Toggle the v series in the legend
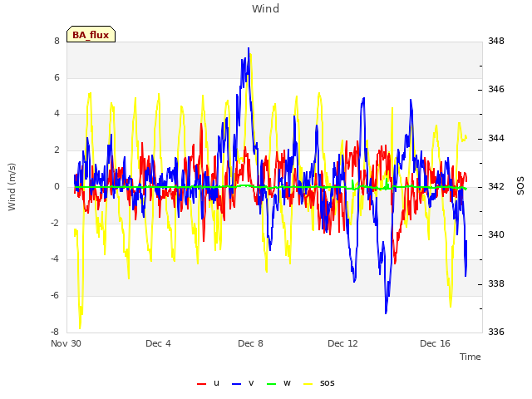Viewport: 532px width, 399px height. pos(243,383)
